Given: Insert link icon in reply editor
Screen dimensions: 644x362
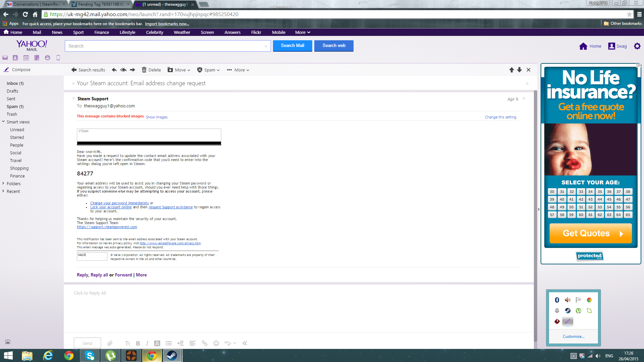Looking at the screenshot, I should tap(204, 343).
